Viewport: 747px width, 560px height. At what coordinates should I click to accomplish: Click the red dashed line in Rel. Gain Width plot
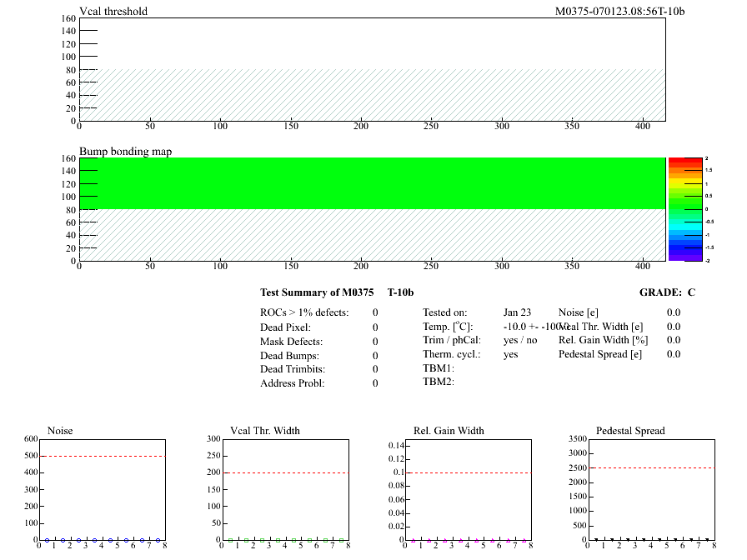pyautogui.click(x=469, y=472)
